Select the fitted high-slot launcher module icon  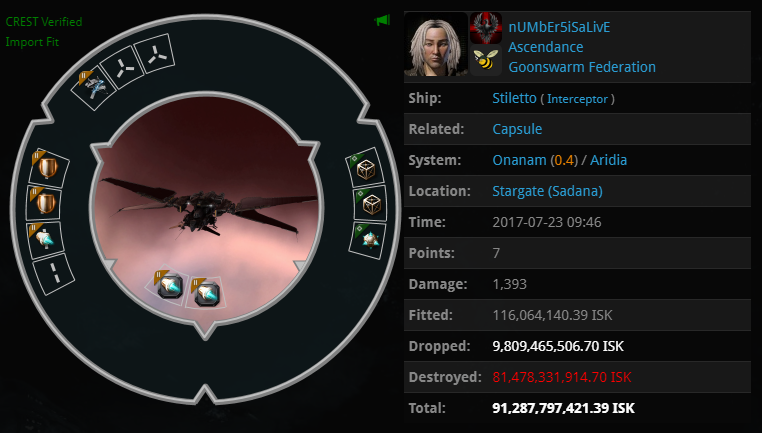[x=94, y=88]
